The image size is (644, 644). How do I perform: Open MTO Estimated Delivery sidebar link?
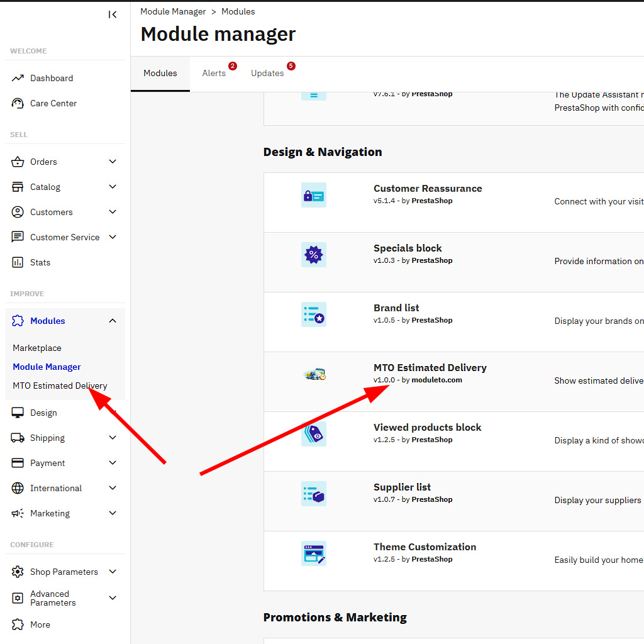pos(60,386)
